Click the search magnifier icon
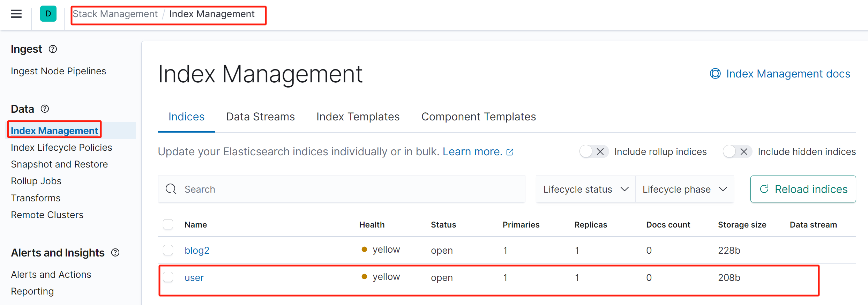868x305 pixels. [x=171, y=189]
